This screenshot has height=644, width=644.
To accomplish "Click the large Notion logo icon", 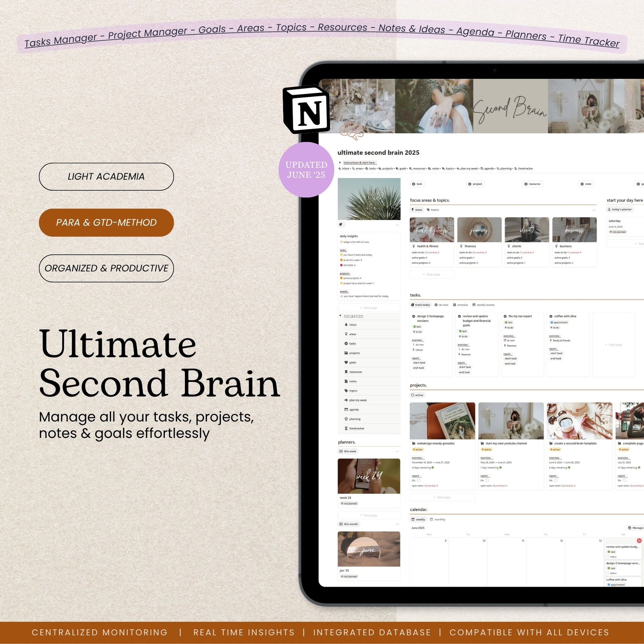I will (x=307, y=110).
